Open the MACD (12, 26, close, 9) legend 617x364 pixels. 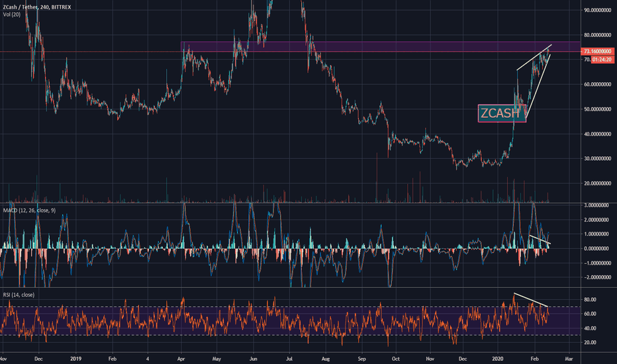(x=29, y=210)
